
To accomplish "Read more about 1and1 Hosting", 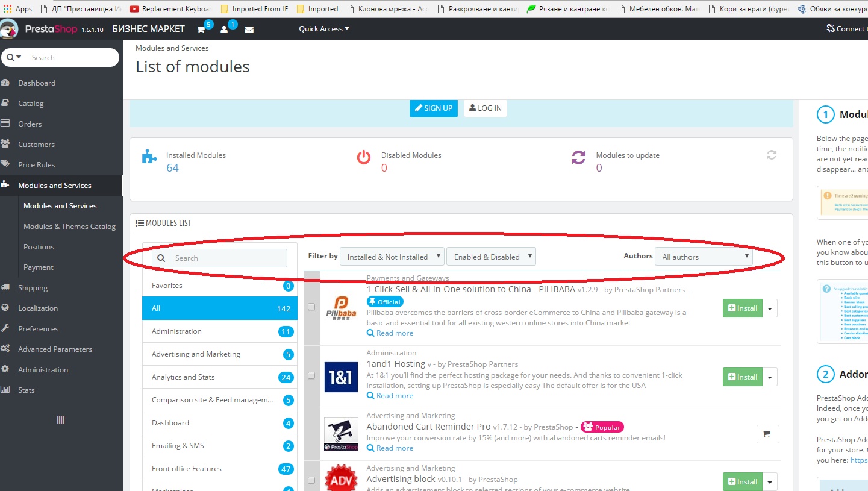I will 390,396.
